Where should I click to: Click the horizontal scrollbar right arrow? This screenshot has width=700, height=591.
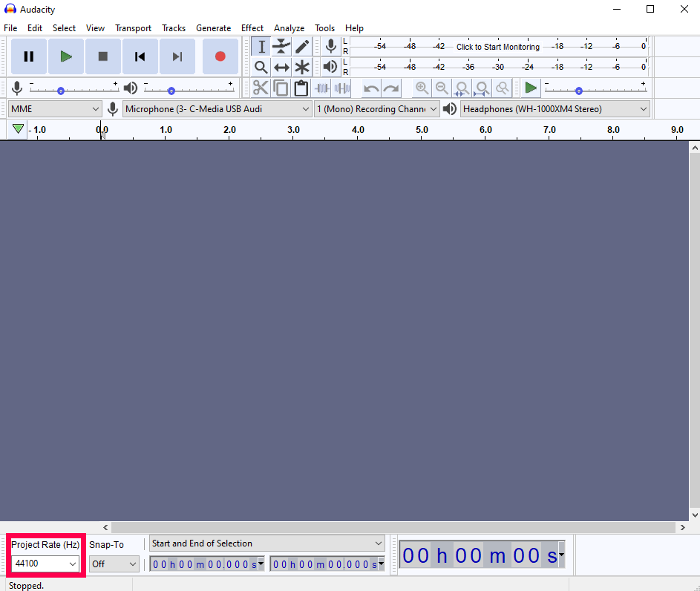(683, 527)
